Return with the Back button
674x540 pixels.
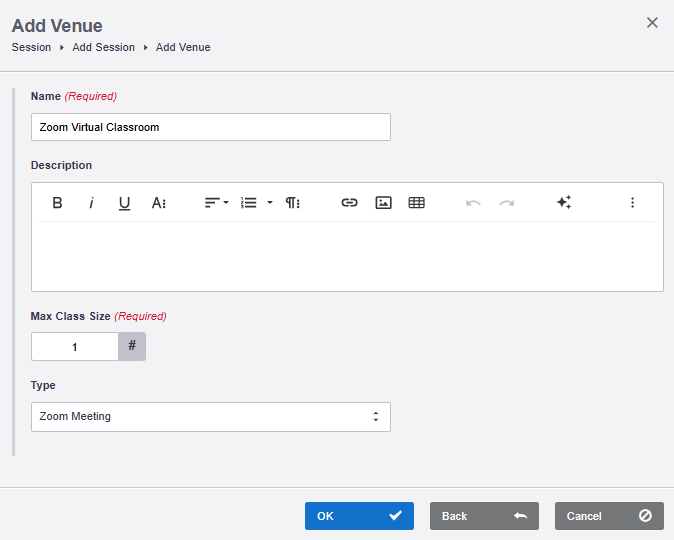484,516
